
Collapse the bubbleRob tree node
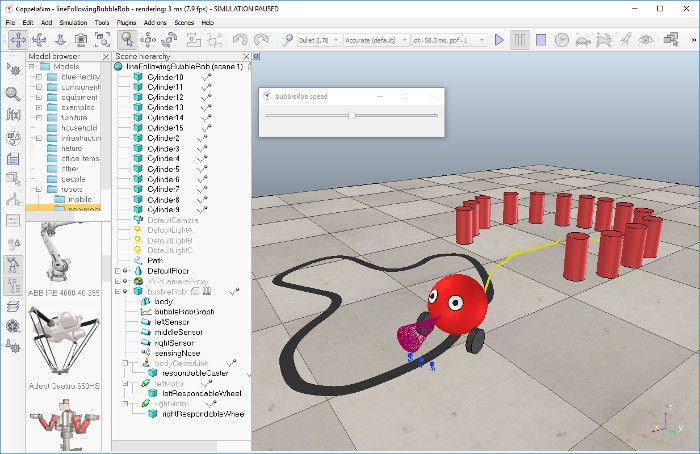tap(118, 292)
